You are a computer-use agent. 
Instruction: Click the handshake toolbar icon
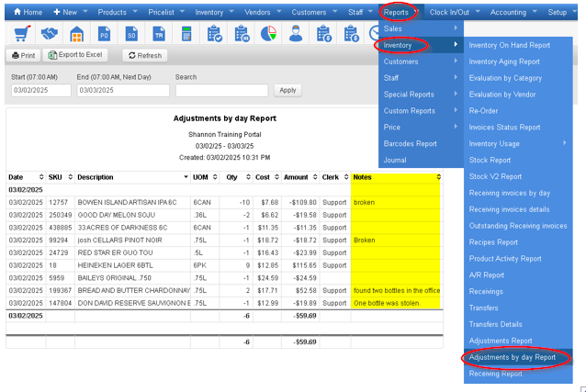[50, 34]
